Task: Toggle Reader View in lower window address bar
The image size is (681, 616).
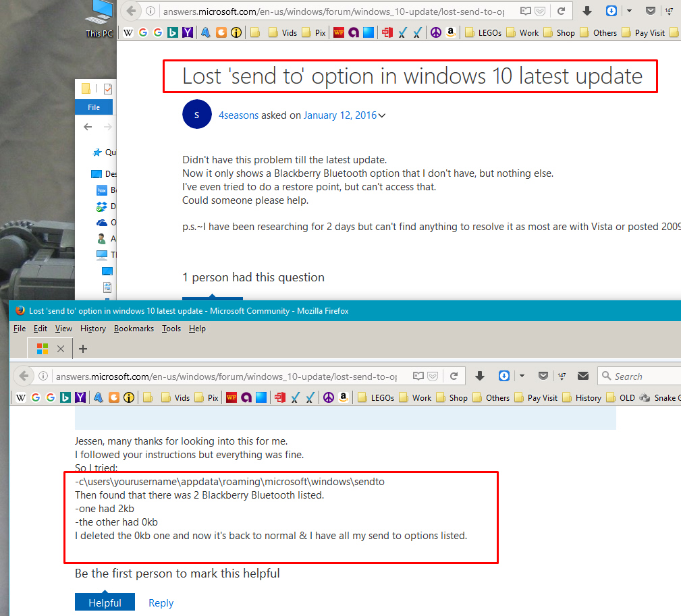Action: pos(418,376)
